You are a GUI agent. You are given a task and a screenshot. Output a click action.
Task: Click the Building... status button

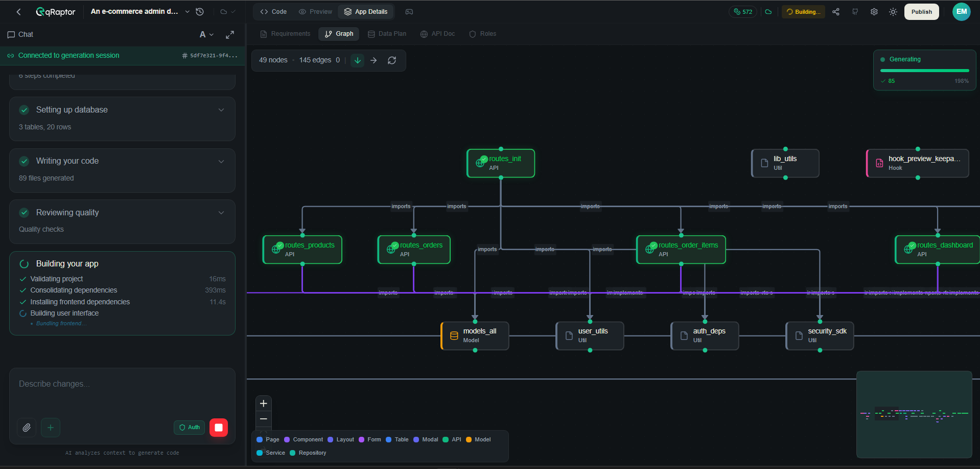(x=803, y=12)
